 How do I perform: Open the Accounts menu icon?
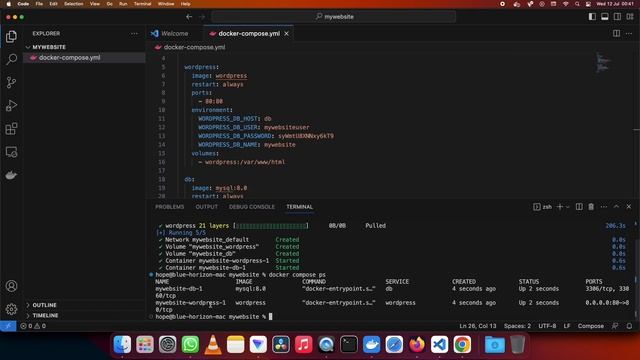11,286
